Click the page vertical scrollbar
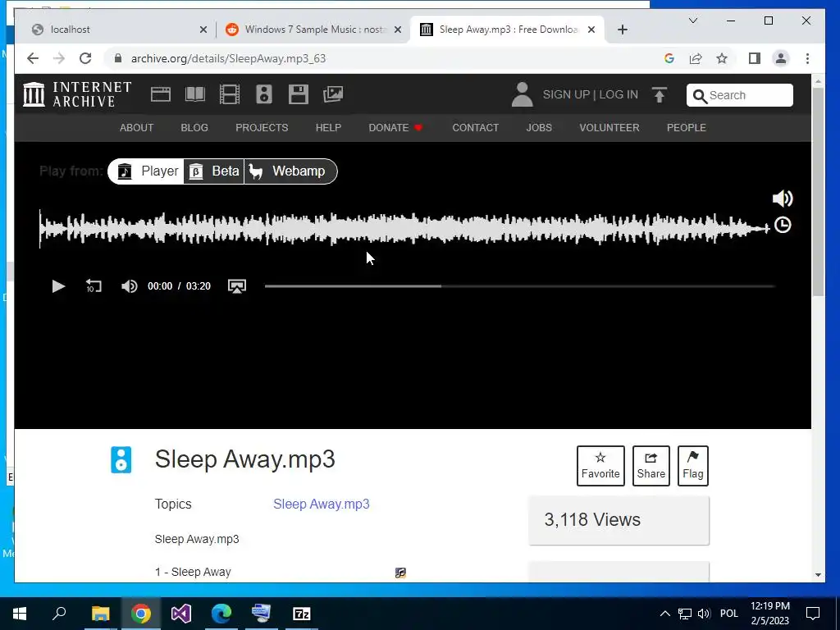The height and width of the screenshot is (630, 840). click(818, 193)
